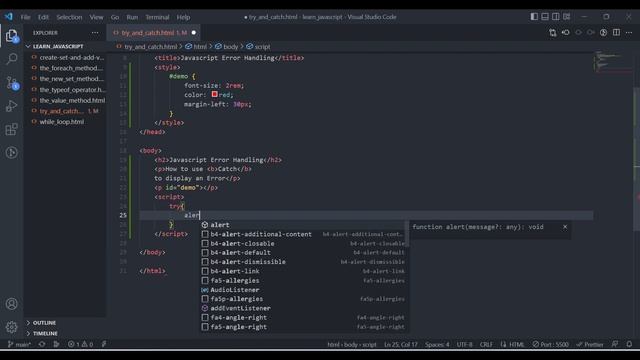Click the VS Code logo icon
This screenshot has width=640, height=360.
click(x=9, y=17)
